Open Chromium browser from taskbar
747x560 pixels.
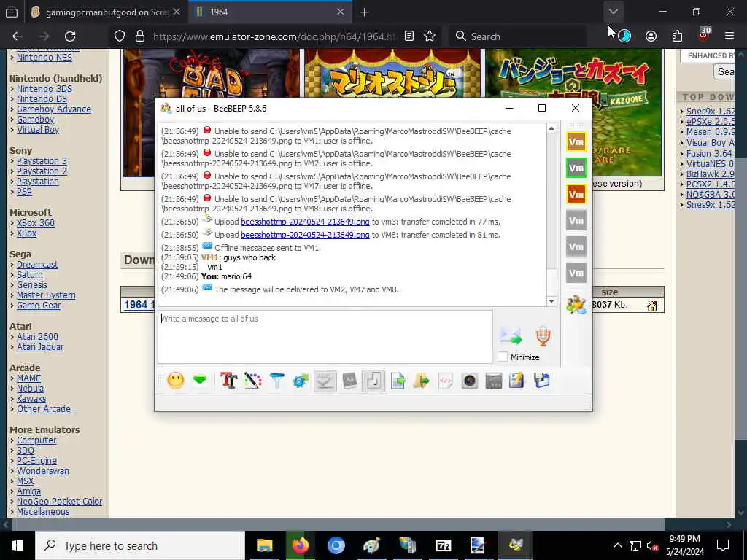pyautogui.click(x=336, y=545)
